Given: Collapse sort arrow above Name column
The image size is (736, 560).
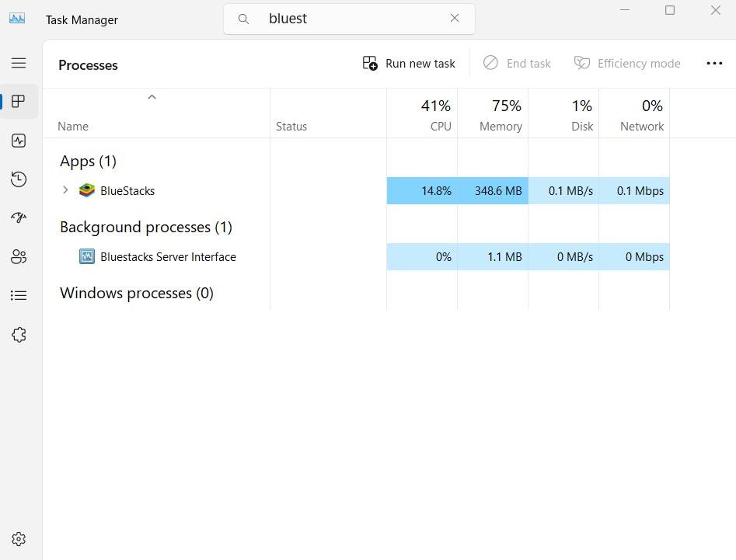Looking at the screenshot, I should coord(152,97).
